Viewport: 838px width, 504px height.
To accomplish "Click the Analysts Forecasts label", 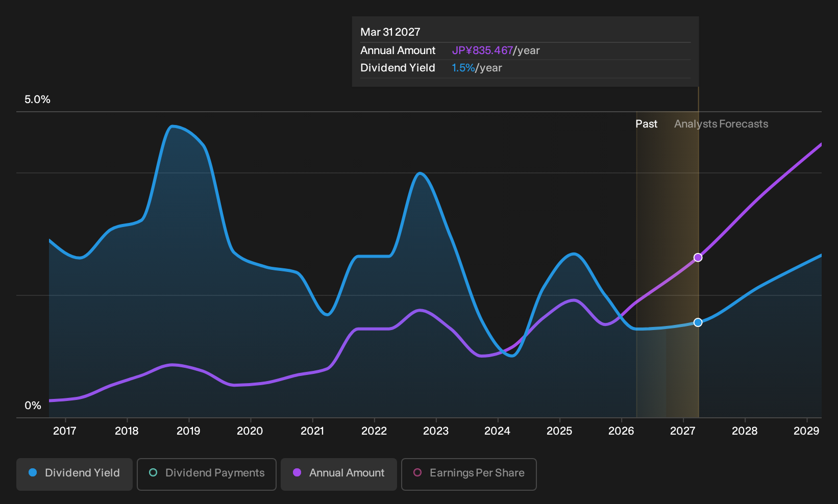I will [721, 124].
